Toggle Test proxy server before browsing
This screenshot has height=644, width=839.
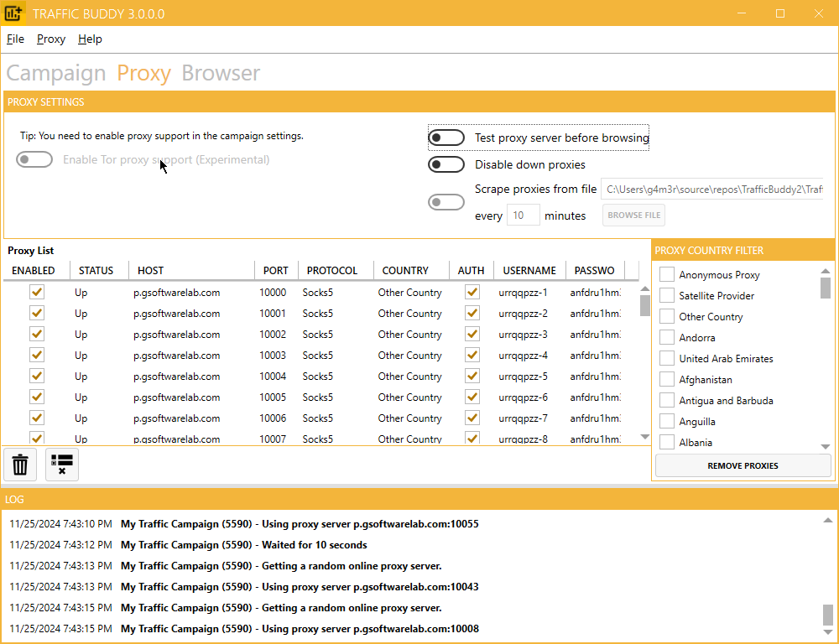click(x=446, y=138)
